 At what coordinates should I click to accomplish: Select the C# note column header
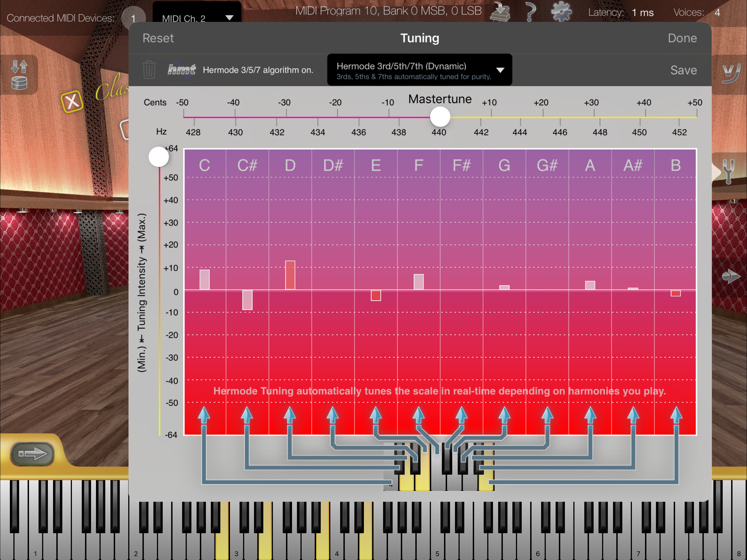(247, 165)
